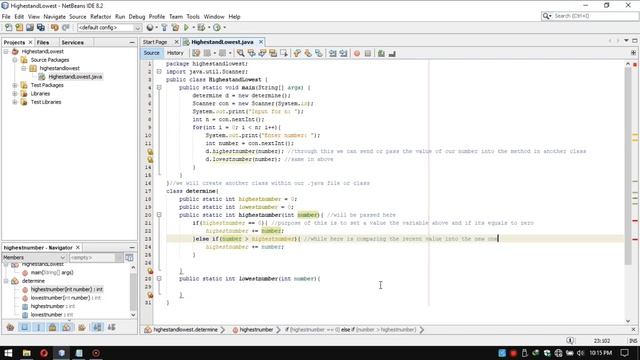This screenshot has height=360, width=640.
Task: Click Find Next Occurrence editor icon
Action: coord(262,53)
